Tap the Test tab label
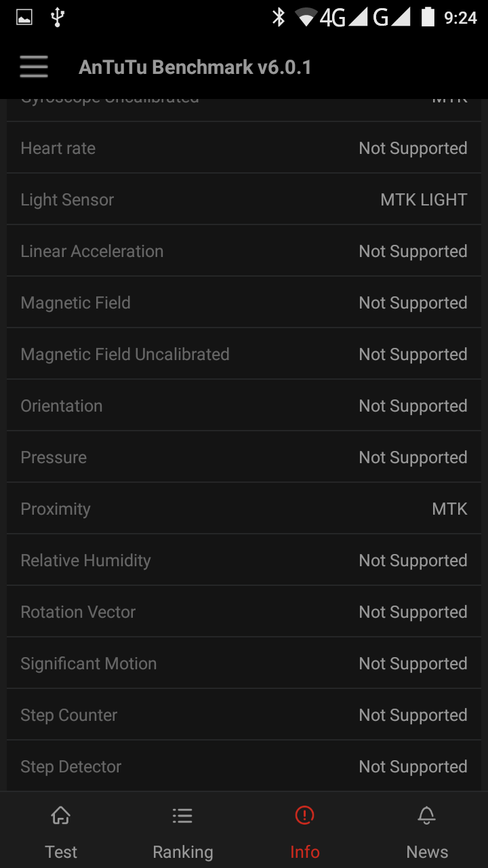 pos(61,852)
